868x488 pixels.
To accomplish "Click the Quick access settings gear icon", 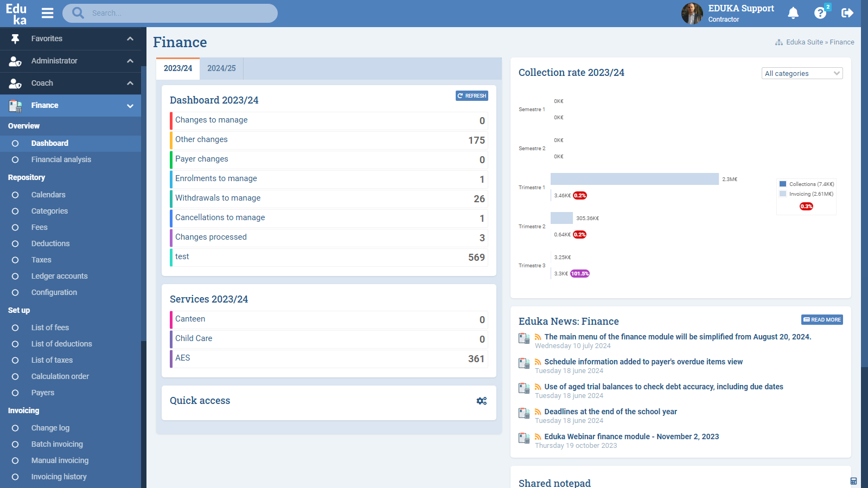I will click(482, 401).
